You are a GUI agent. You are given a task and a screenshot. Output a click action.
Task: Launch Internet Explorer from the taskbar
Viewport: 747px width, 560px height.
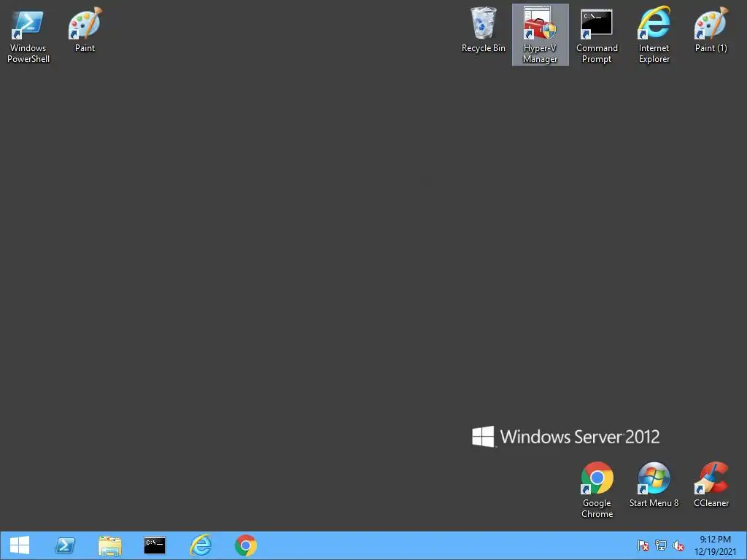200,545
